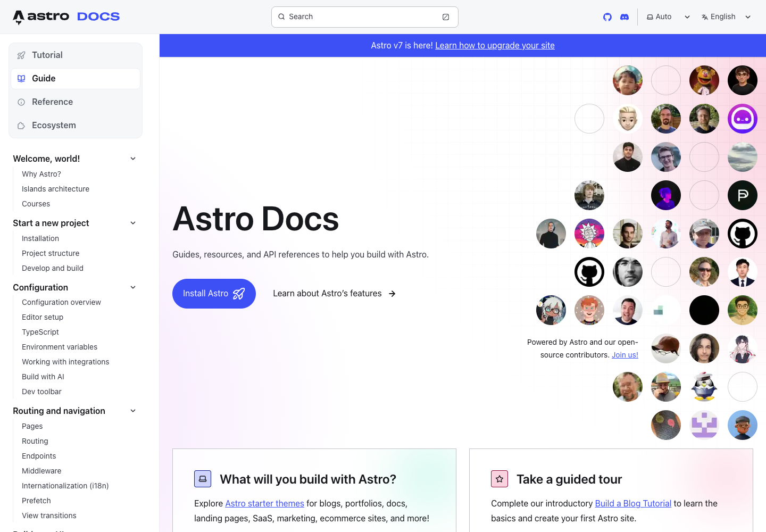766x532 pixels.
Task: Open the Middleware page
Action: [41, 471]
